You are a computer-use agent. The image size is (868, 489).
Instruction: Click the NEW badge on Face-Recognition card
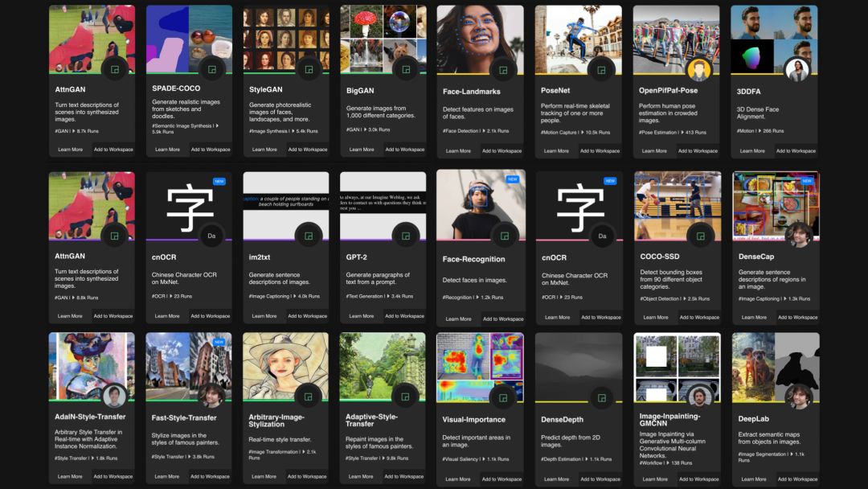pyautogui.click(x=513, y=179)
